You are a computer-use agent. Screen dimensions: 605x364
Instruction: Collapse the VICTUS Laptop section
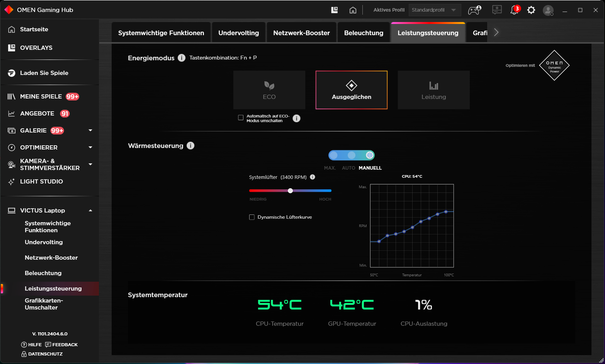90,211
